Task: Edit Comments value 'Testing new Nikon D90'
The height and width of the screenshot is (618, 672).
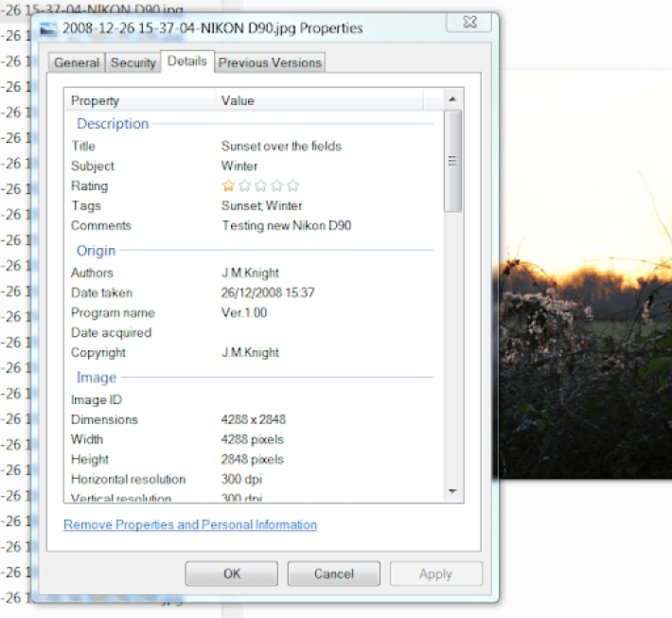Action: pyautogui.click(x=286, y=225)
